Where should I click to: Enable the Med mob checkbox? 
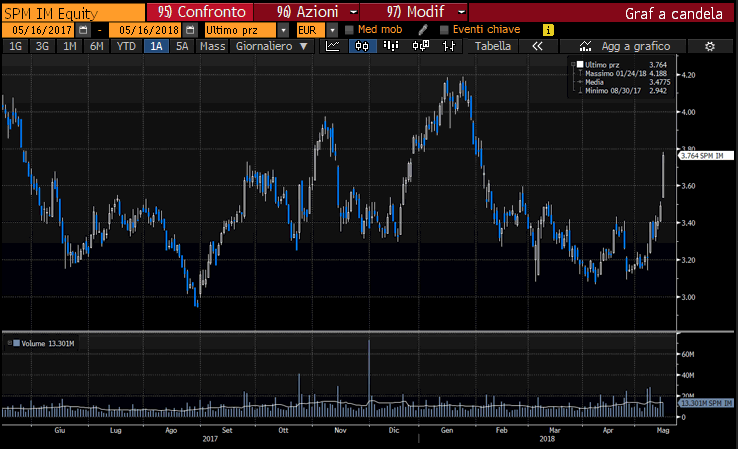(349, 30)
